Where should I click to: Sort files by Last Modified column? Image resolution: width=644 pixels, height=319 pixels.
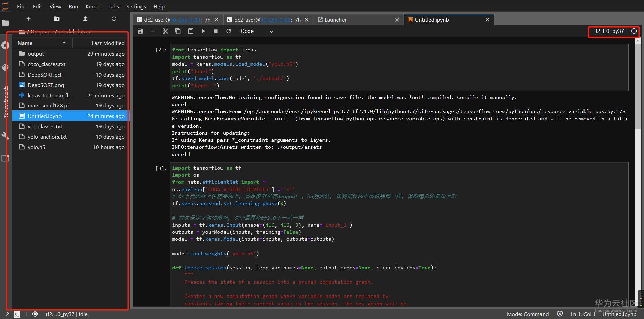coord(108,43)
